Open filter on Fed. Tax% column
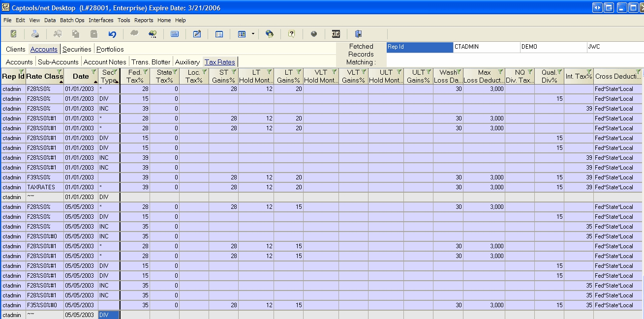This screenshot has height=319, width=644. pos(145,72)
